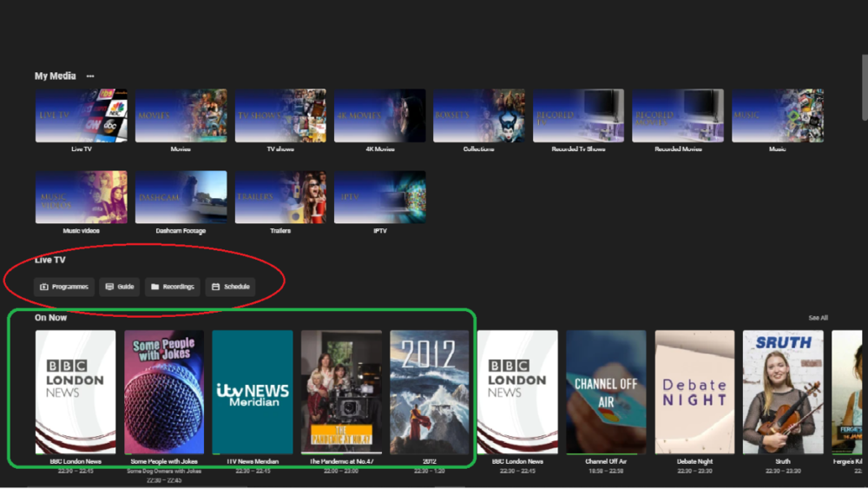Open the Live TV library thumbnail
Screen dimensions: 868x489
[82, 116]
